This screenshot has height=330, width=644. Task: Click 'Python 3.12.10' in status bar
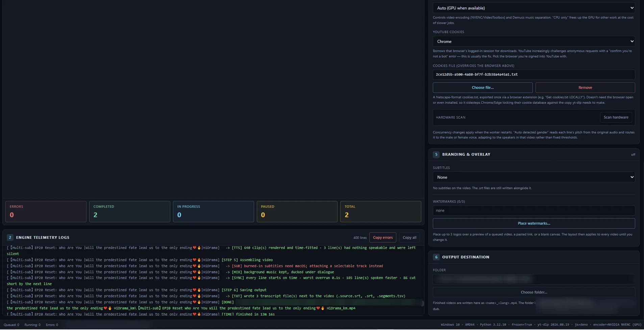(x=493, y=325)
